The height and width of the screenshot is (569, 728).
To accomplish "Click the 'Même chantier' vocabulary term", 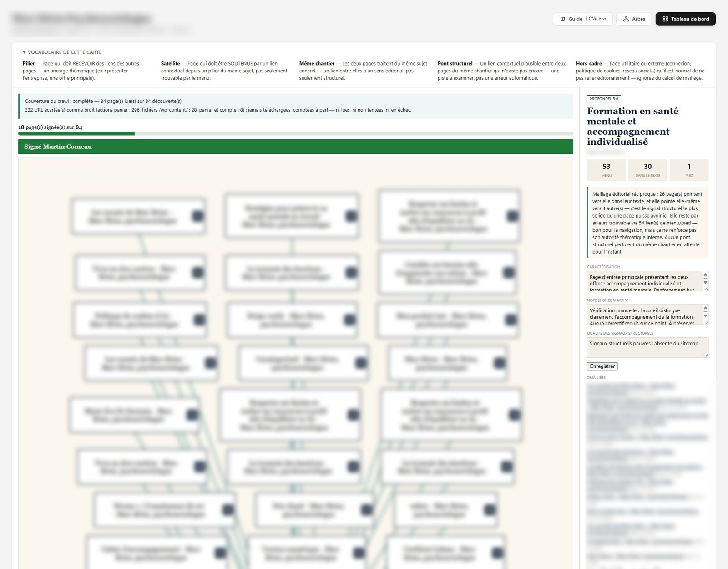I will click(x=317, y=64).
